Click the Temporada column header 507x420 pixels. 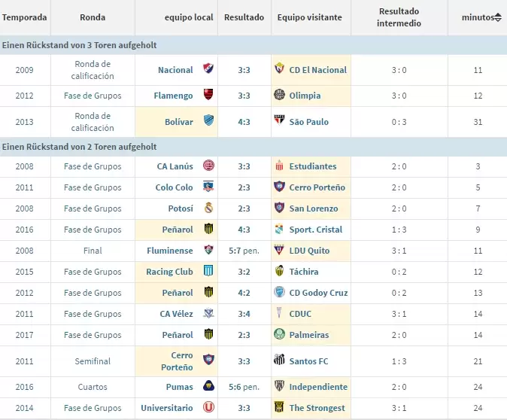click(x=24, y=17)
